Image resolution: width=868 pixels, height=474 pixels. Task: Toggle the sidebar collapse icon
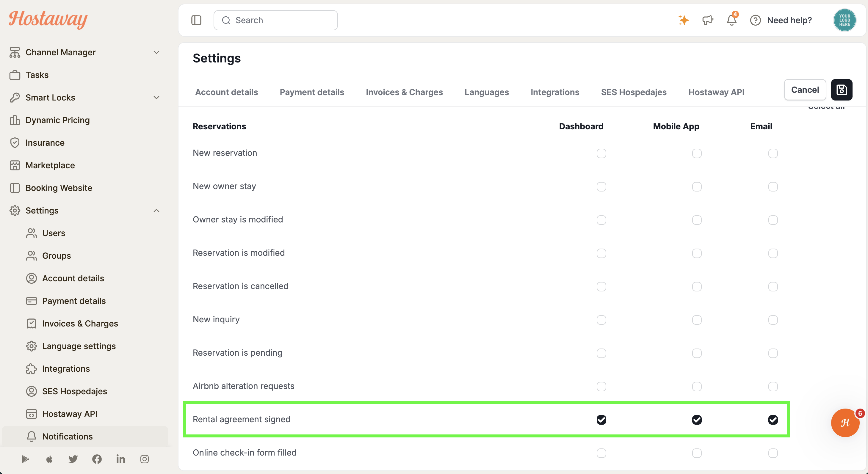click(196, 20)
